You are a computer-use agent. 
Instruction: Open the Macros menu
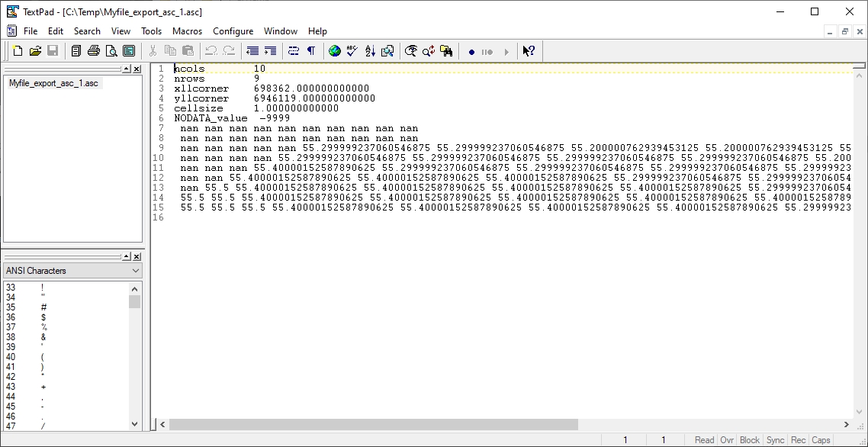(x=188, y=31)
